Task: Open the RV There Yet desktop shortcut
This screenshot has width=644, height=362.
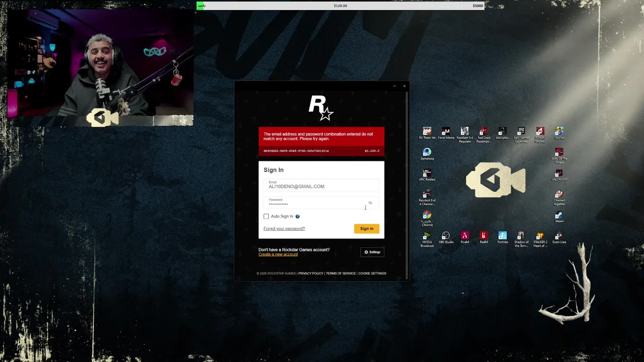Action: pos(427,134)
